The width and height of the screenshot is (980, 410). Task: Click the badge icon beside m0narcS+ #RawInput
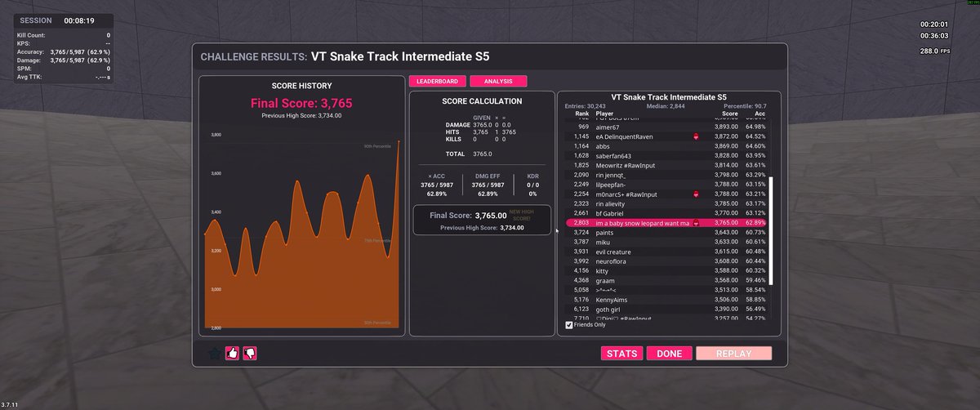(x=696, y=194)
